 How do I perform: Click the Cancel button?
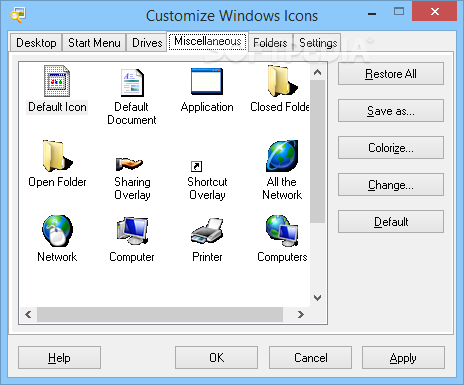[310, 358]
